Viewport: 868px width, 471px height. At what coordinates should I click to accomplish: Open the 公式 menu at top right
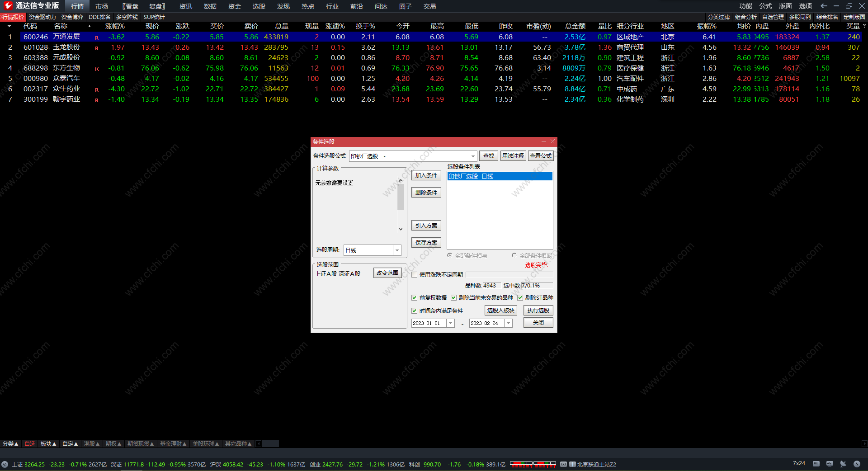[x=765, y=6]
